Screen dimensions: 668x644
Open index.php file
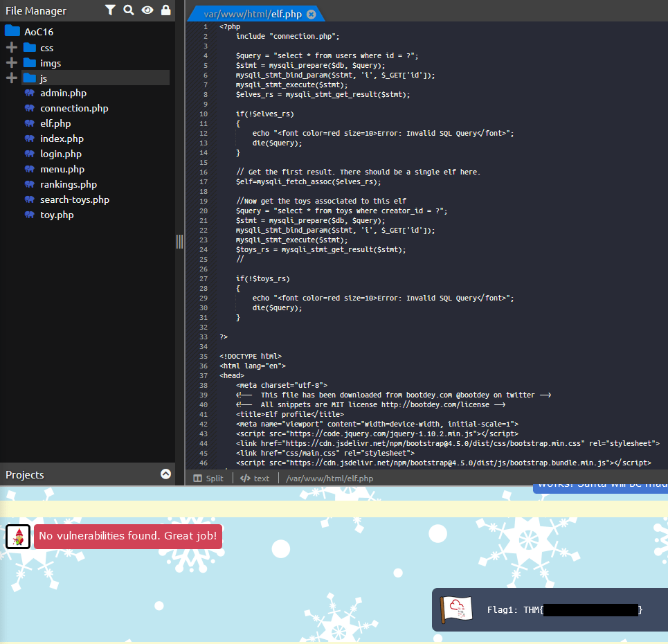[x=62, y=138]
